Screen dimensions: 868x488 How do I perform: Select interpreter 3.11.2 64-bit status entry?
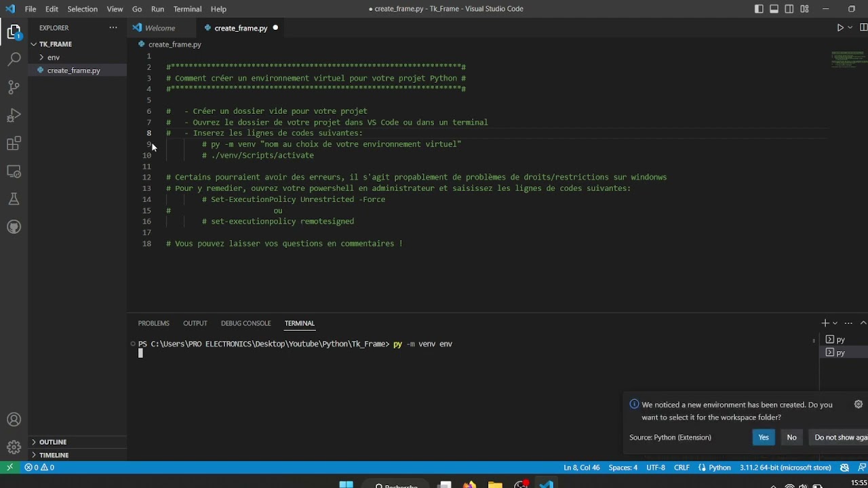pos(785,467)
